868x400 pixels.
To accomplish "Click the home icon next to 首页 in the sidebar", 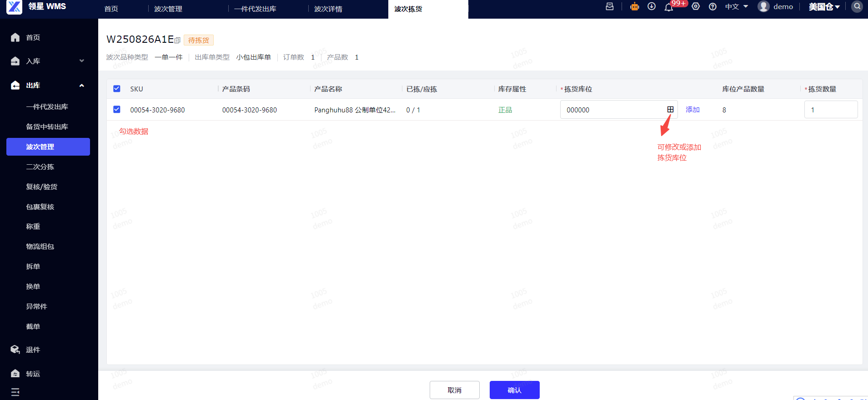I will click(15, 37).
